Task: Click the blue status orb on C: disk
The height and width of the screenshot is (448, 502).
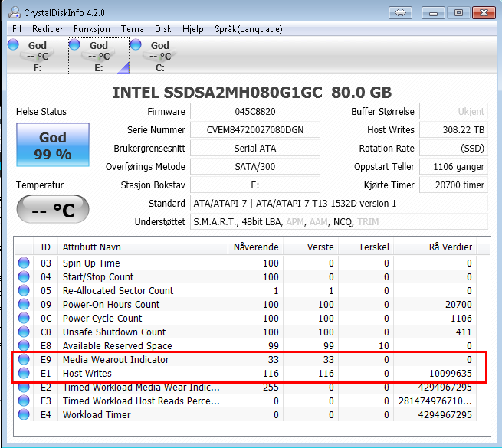Action: click(x=136, y=44)
